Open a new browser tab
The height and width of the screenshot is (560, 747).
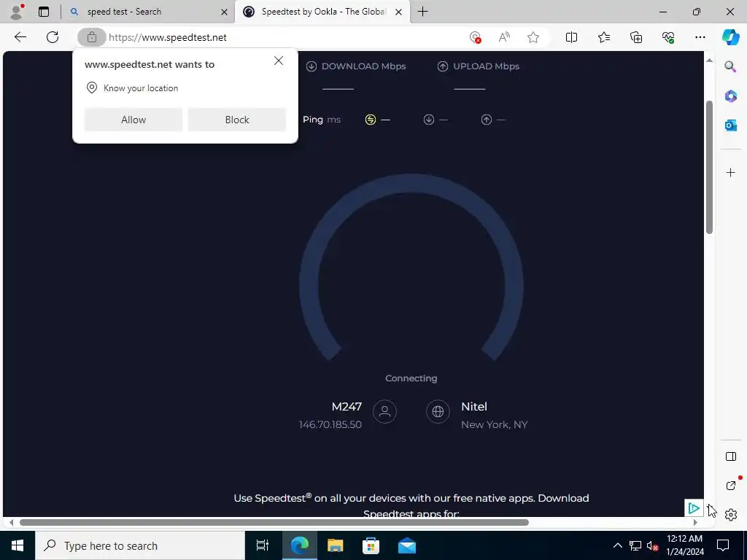point(422,12)
